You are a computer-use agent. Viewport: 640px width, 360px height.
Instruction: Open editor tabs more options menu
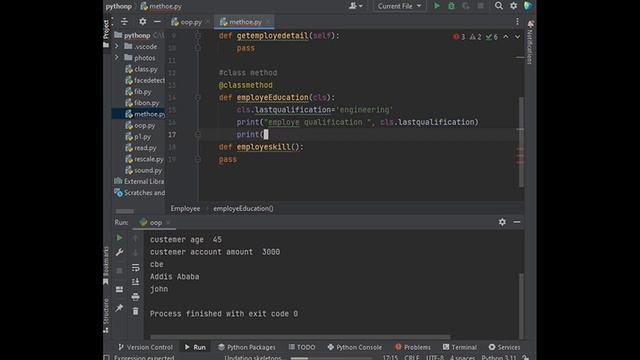517,22
